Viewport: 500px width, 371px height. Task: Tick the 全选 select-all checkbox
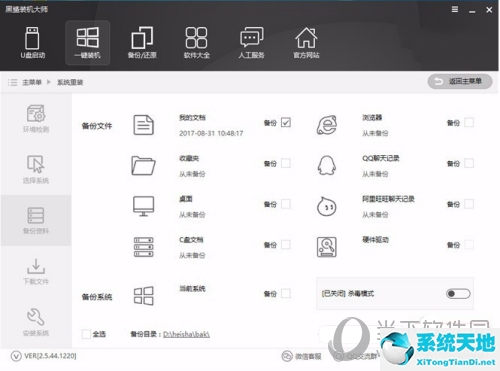coord(86,334)
